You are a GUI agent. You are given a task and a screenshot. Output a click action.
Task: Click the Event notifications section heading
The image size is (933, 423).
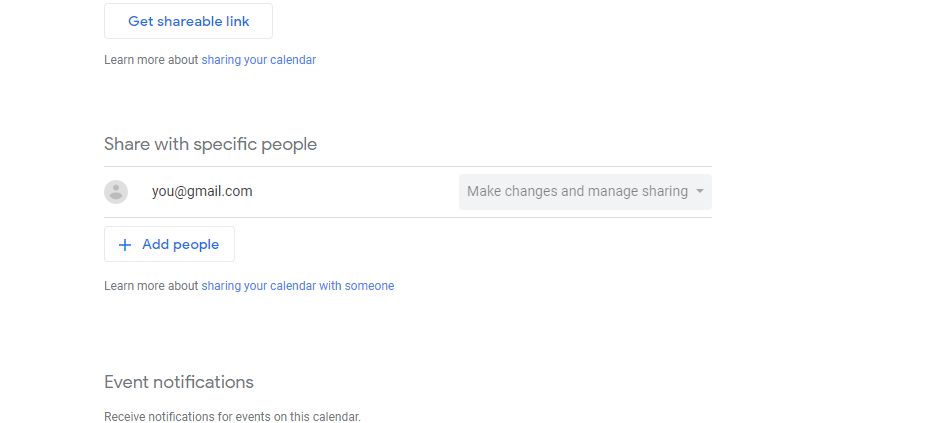click(179, 382)
